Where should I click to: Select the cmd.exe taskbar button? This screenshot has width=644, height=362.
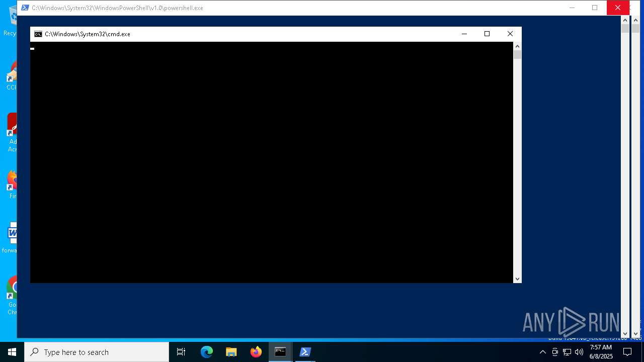click(280, 352)
